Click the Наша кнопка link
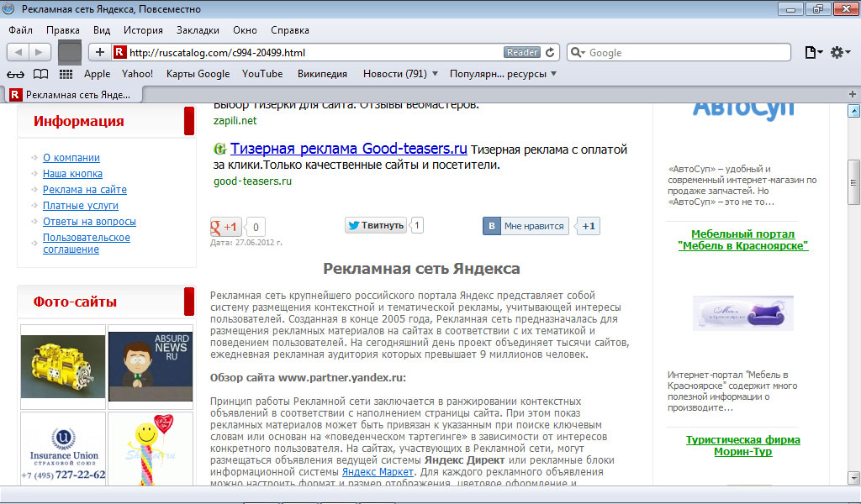The image size is (861, 504). point(72,173)
